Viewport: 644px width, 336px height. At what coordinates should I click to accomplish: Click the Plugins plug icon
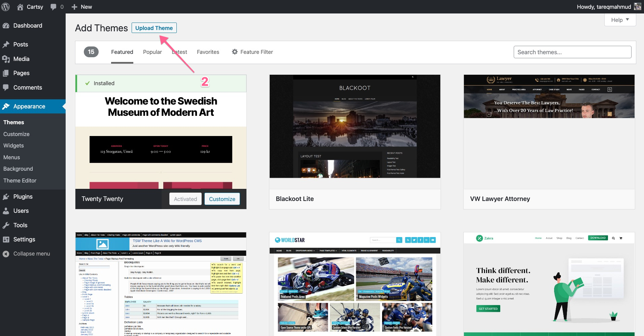[6, 197]
